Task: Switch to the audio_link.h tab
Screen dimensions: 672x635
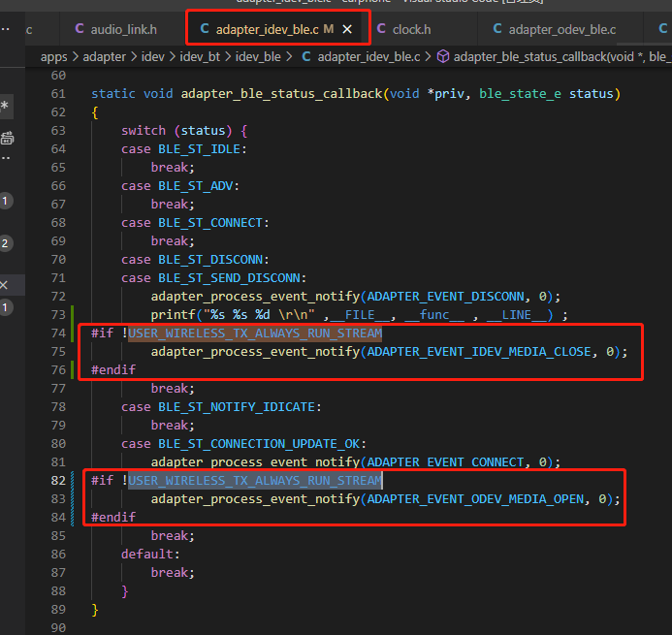Action: pyautogui.click(x=115, y=29)
